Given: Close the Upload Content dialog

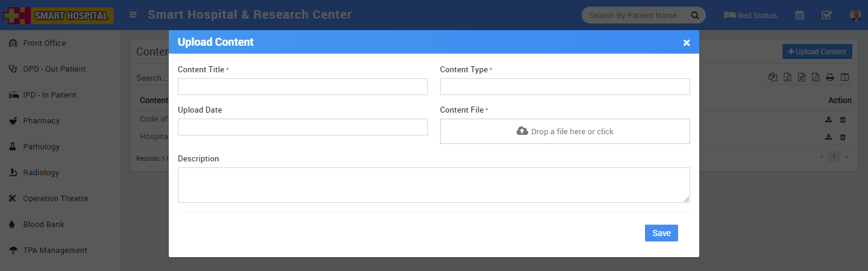Looking at the screenshot, I should tap(686, 43).
